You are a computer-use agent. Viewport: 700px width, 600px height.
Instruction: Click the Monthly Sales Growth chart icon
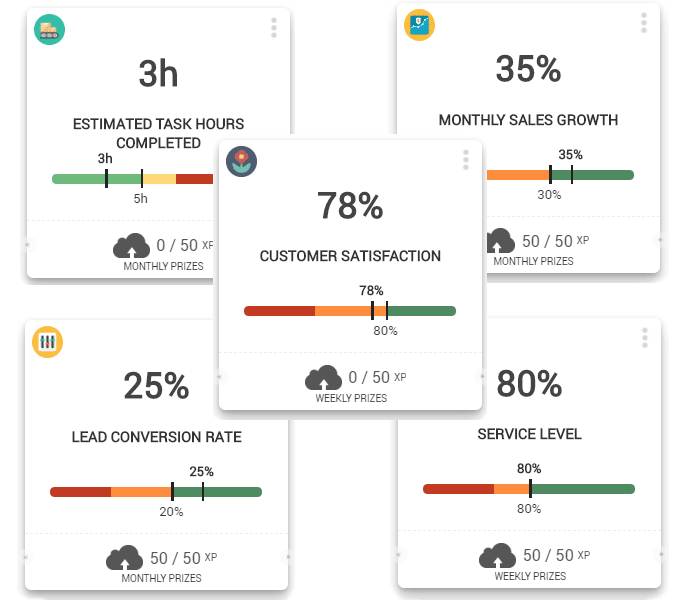pos(419,26)
